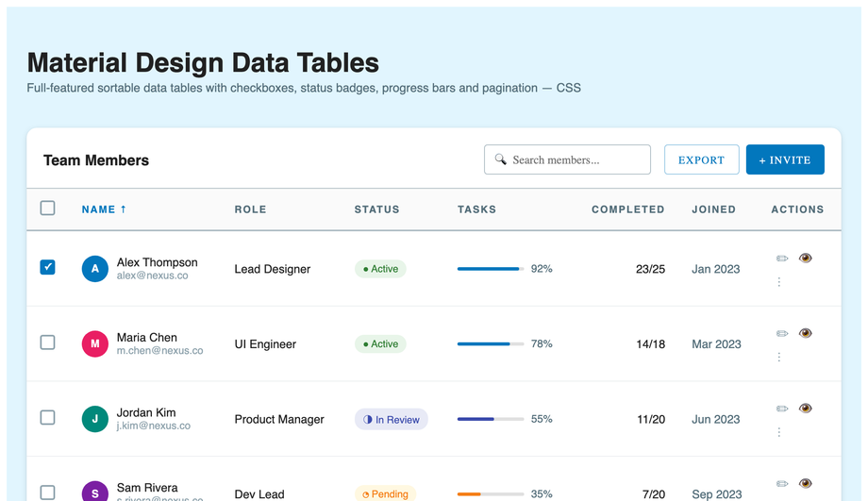
Task: Select the Product Manager role cell
Action: pyautogui.click(x=279, y=419)
